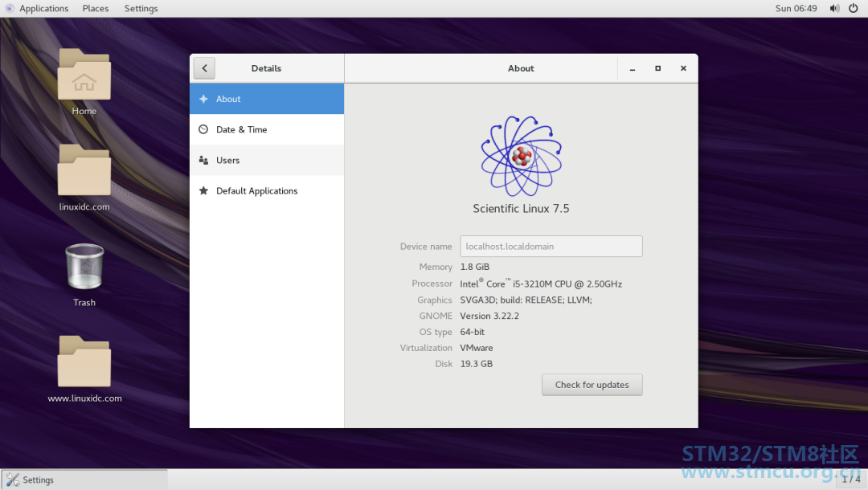The image size is (868, 490).
Task: Click the Scientific Linux atom logo
Action: [x=521, y=156]
